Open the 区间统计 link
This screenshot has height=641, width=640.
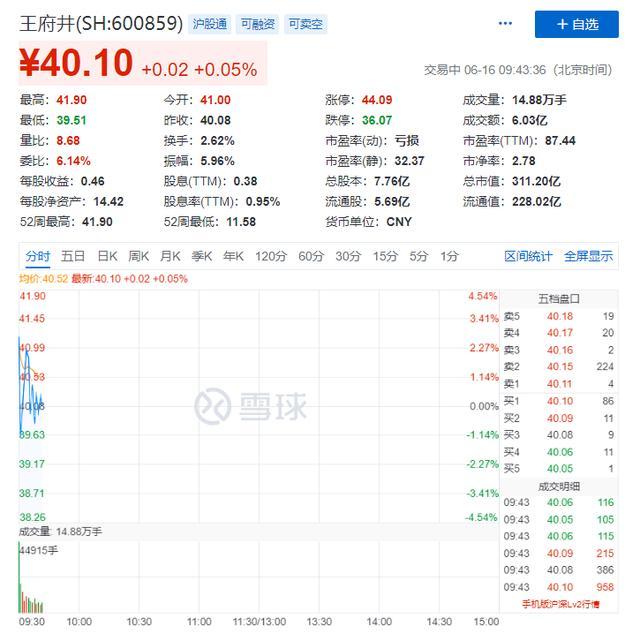(528, 256)
